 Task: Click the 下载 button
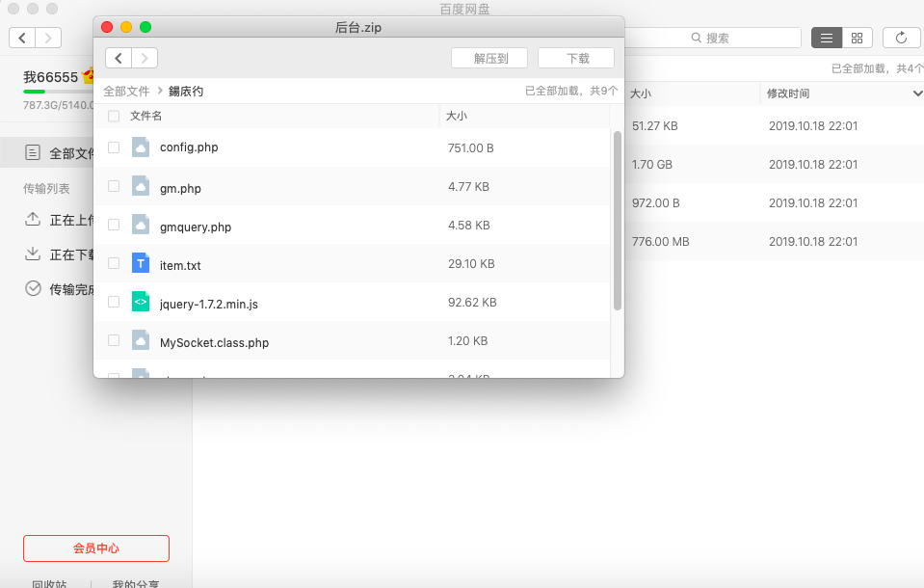(576, 58)
